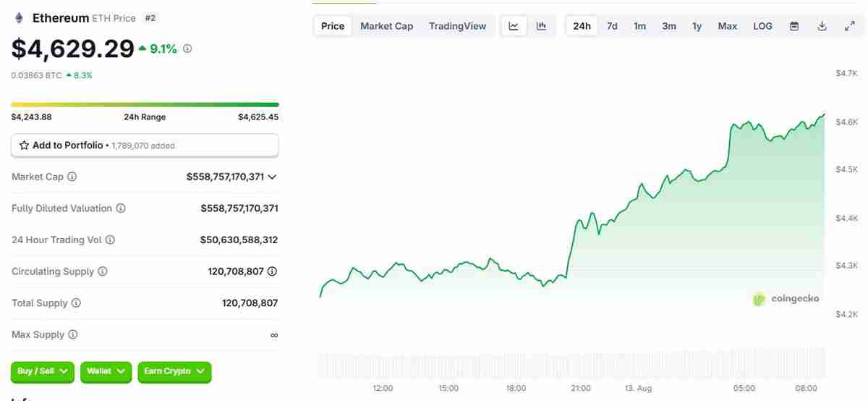The width and height of the screenshot is (868, 401).
Task: Download the chart data
Action: click(x=822, y=26)
